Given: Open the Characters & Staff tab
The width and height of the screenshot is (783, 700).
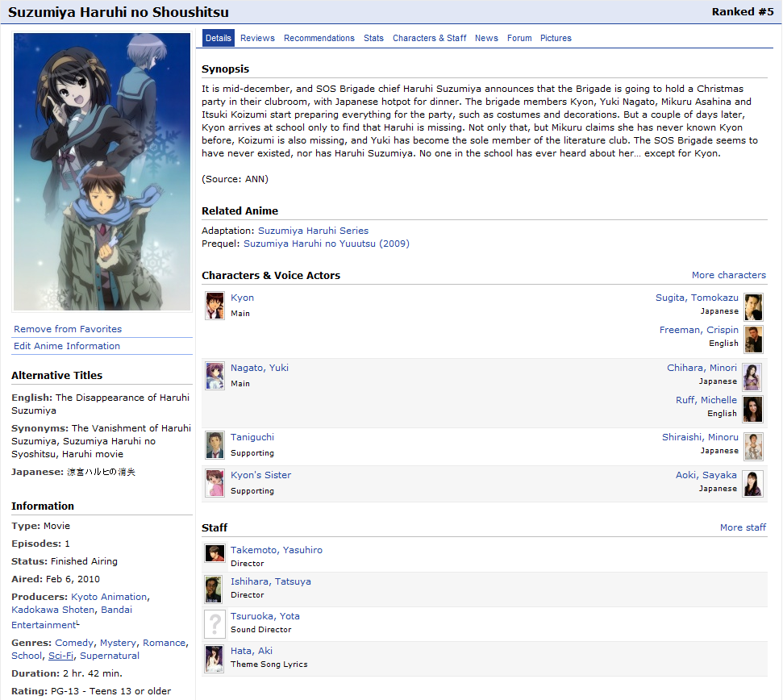Looking at the screenshot, I should click(430, 38).
